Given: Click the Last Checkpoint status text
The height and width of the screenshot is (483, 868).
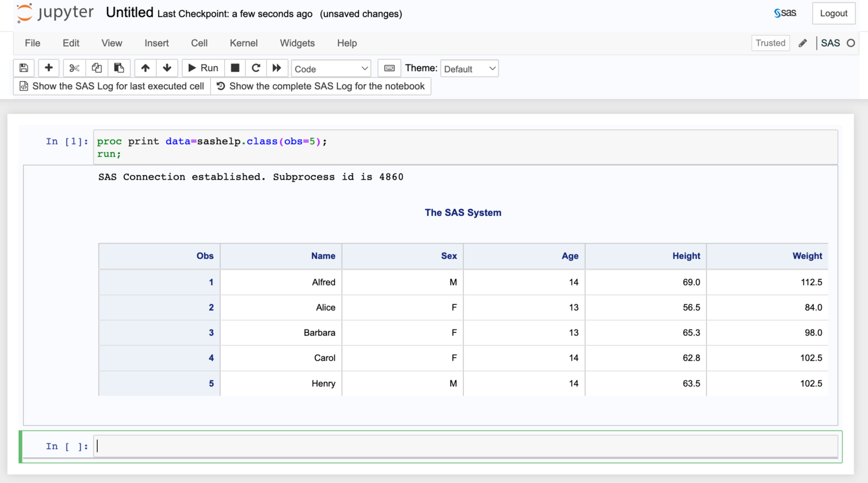Looking at the screenshot, I should pyautogui.click(x=235, y=14).
